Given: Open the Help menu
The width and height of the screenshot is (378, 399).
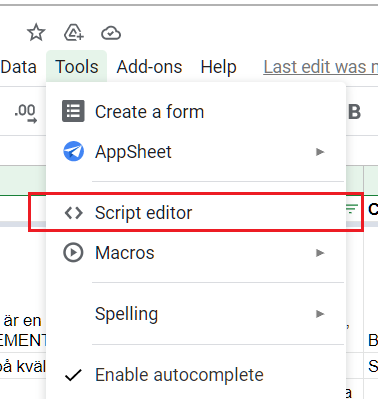Looking at the screenshot, I should tap(219, 67).
